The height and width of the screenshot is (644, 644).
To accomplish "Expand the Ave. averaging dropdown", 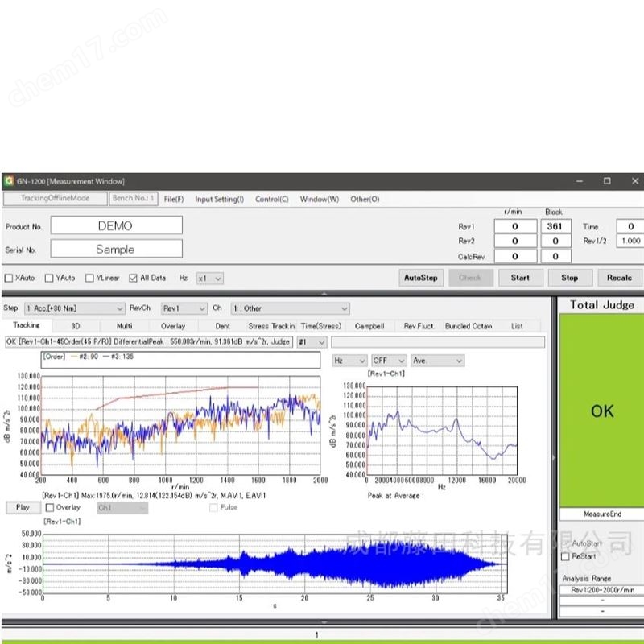I will [438, 361].
